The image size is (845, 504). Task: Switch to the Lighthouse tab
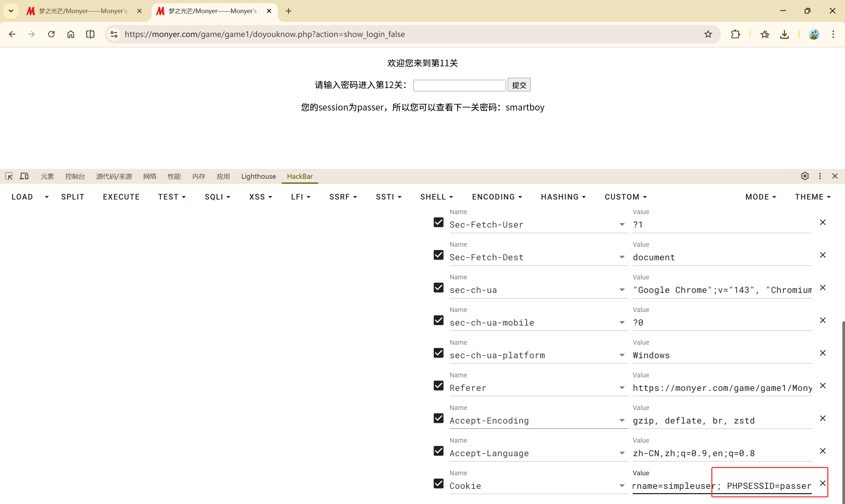(x=258, y=176)
